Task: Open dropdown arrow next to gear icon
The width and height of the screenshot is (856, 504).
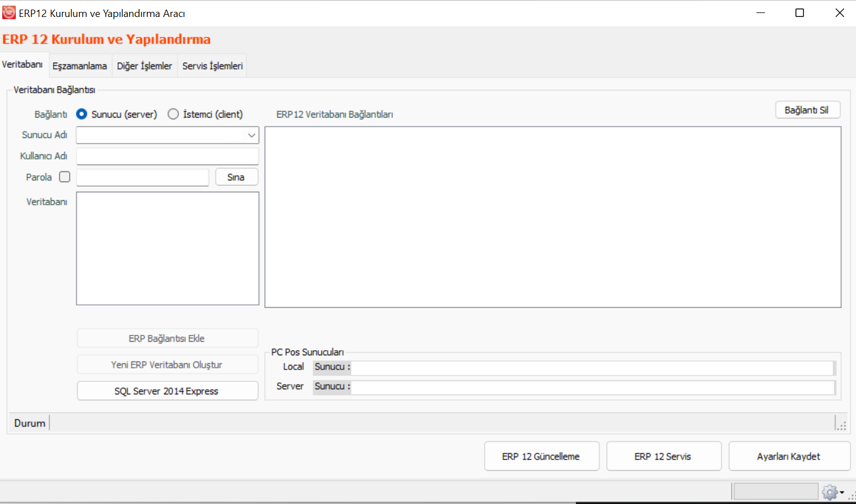Action: tap(842, 492)
